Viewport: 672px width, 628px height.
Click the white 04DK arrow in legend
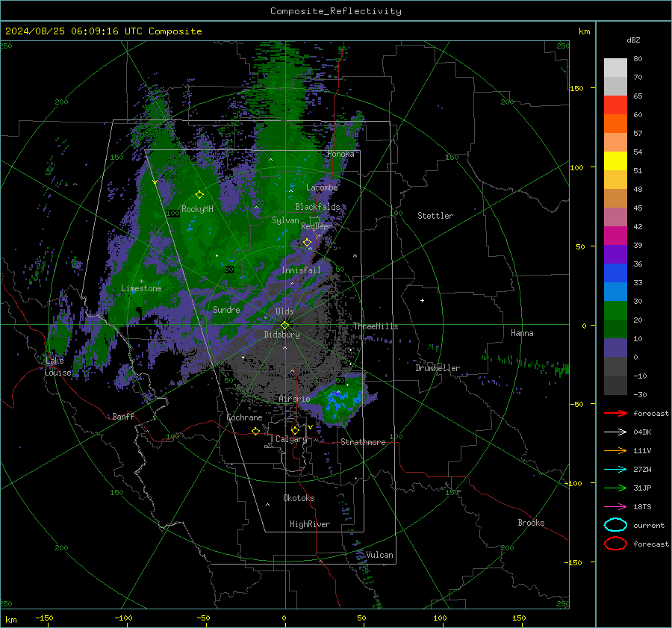coord(615,432)
